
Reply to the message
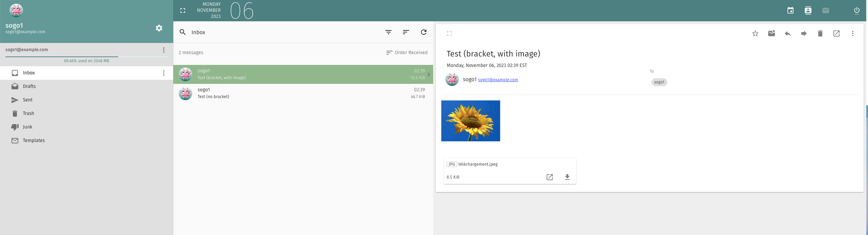(x=787, y=33)
